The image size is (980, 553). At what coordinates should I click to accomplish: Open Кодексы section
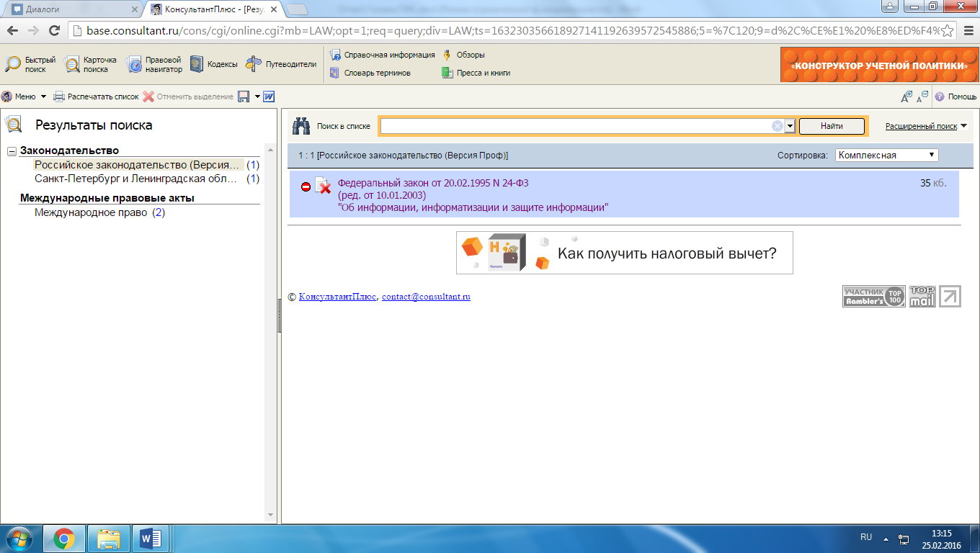click(x=213, y=64)
